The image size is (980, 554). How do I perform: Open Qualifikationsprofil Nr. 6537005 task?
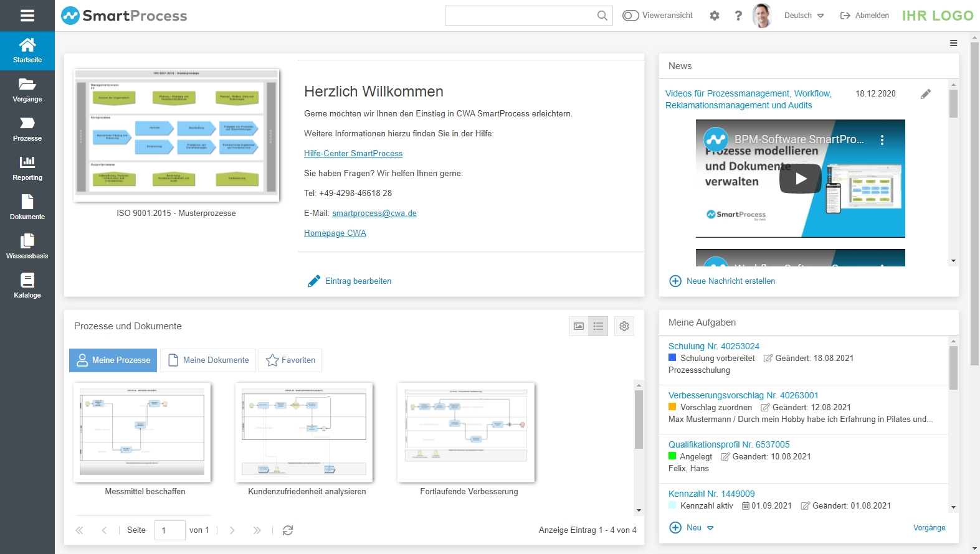[x=729, y=445]
